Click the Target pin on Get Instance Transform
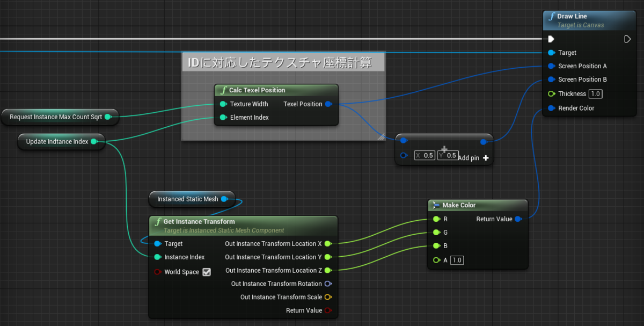Viewport: 644px width, 326px height. coord(157,244)
